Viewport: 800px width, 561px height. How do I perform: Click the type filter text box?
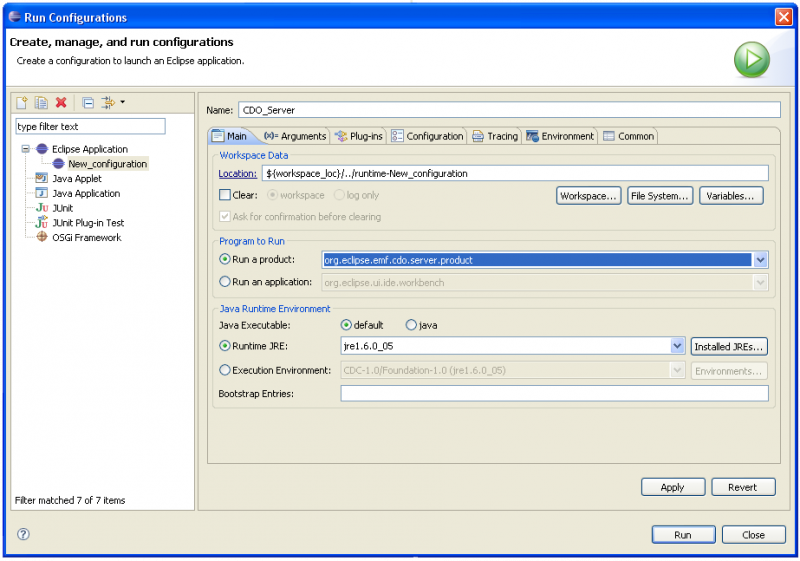pos(90,126)
